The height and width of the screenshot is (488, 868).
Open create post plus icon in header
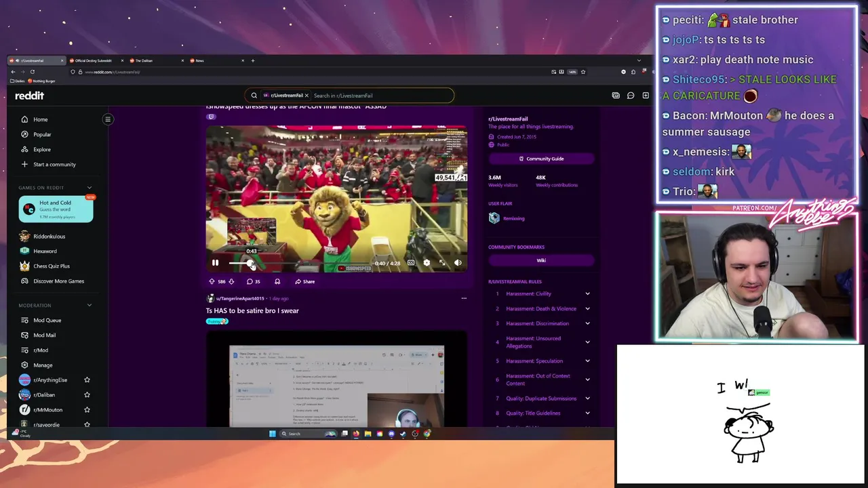click(646, 96)
